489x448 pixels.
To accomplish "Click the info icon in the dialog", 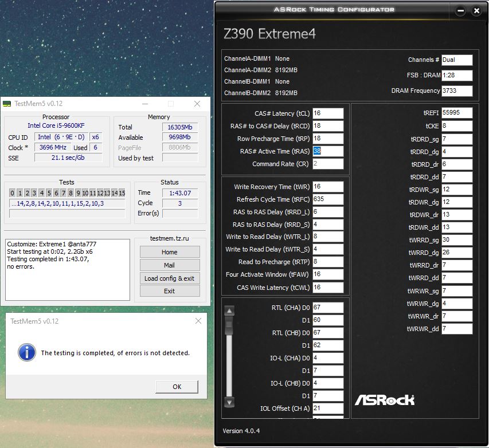I will [x=27, y=352].
